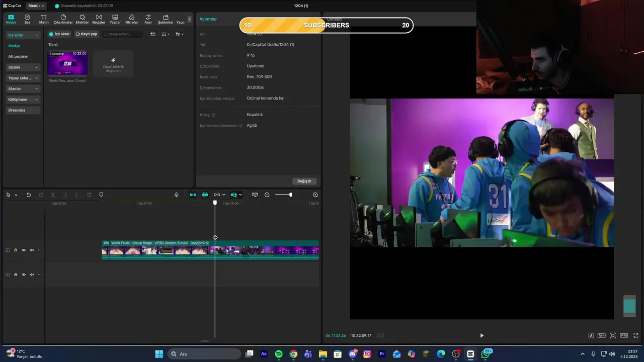Open the Ayrıntılar details tab
The image size is (644, 362).
[208, 19]
